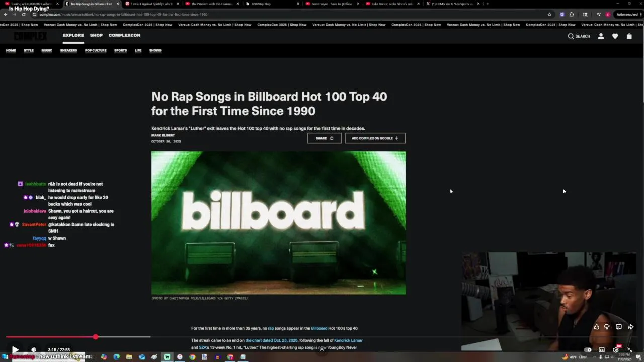Like the video with thumbs up icon

coord(596,327)
